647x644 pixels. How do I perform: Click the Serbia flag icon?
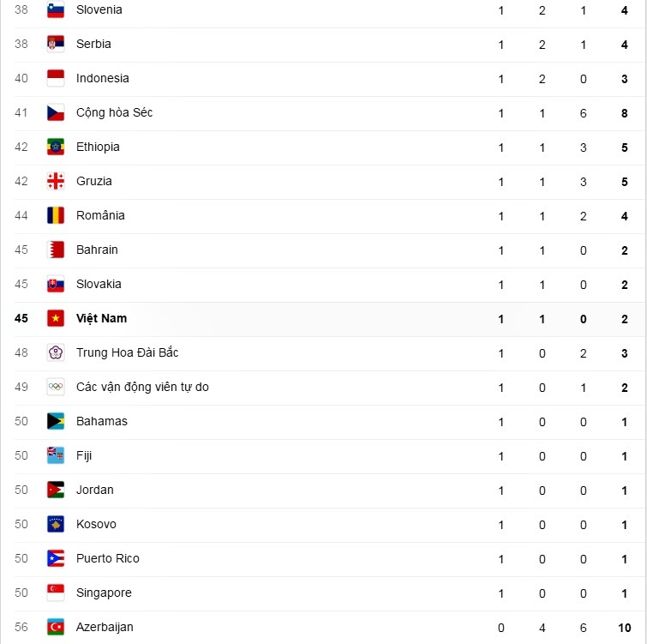pos(56,45)
